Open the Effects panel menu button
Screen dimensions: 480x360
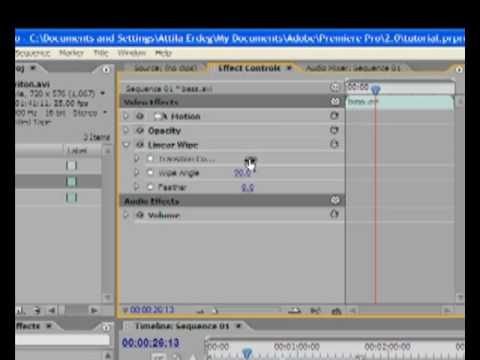(106, 327)
